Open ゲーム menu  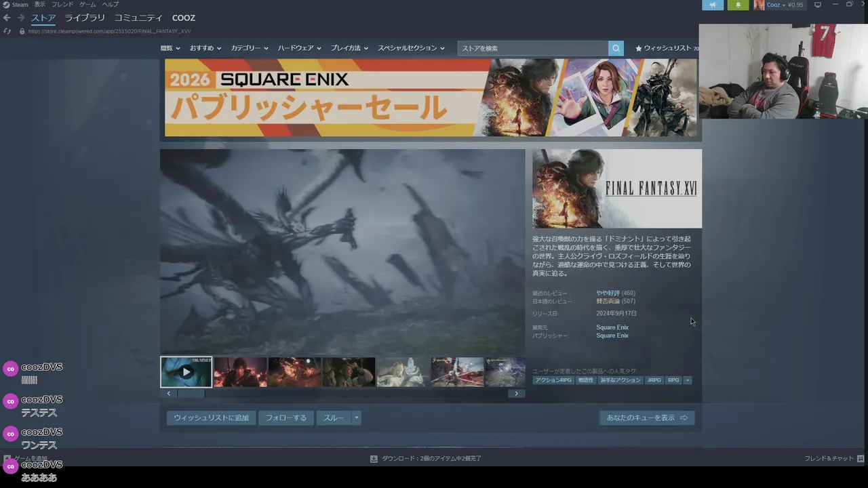pyautogui.click(x=87, y=5)
